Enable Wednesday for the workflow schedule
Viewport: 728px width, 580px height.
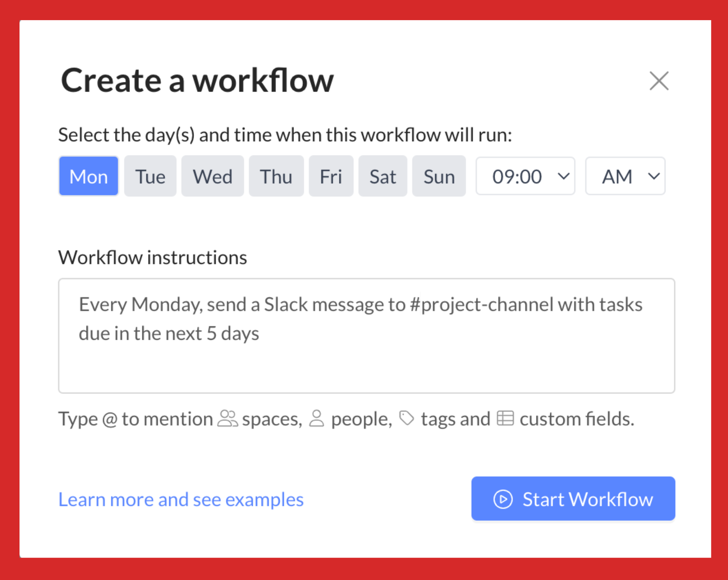click(212, 176)
